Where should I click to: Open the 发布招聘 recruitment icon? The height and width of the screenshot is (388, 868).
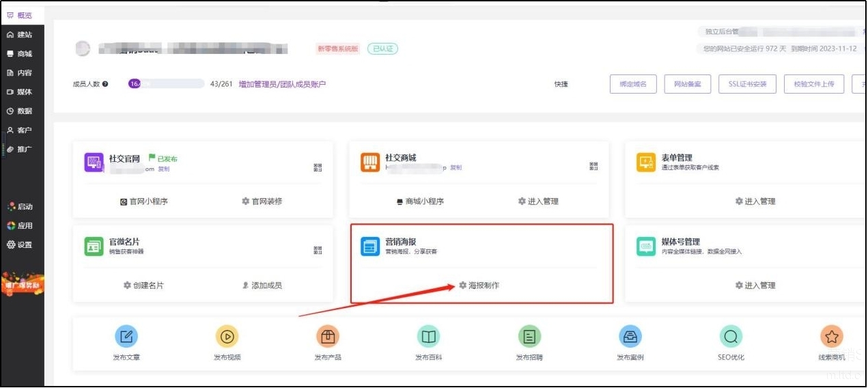[529, 336]
